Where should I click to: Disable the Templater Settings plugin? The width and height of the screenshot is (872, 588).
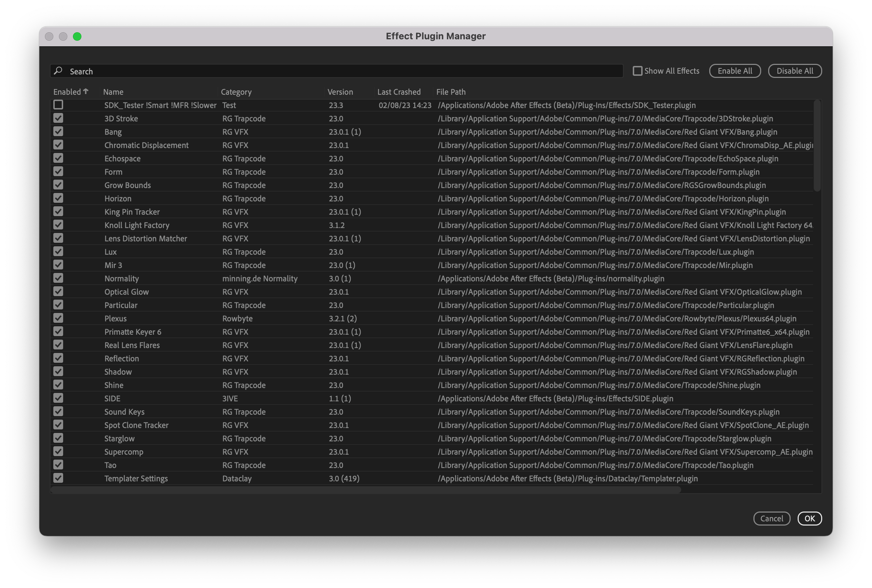58,478
